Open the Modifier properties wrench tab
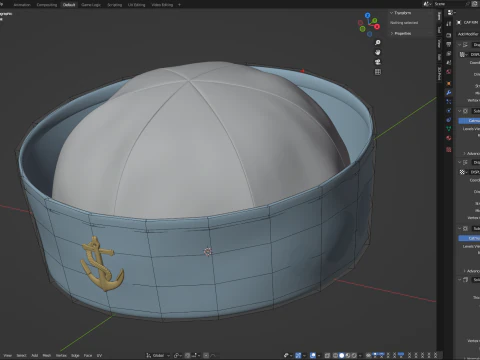 [x=449, y=93]
